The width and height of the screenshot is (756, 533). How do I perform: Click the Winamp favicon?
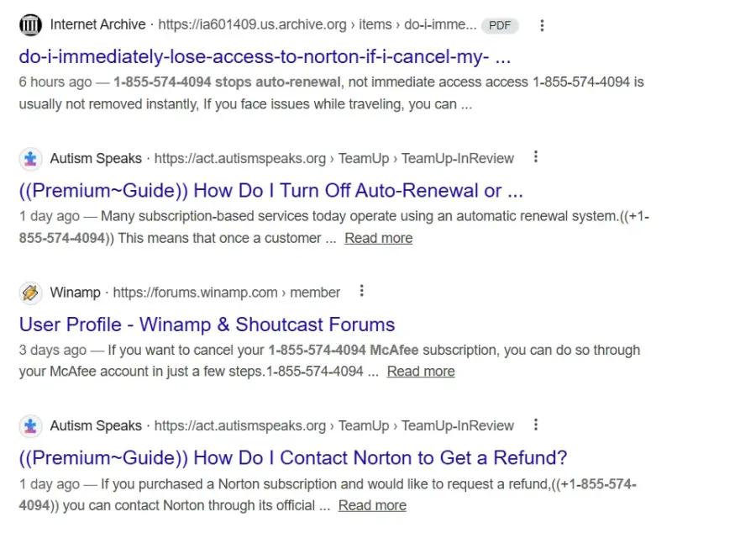click(30, 293)
